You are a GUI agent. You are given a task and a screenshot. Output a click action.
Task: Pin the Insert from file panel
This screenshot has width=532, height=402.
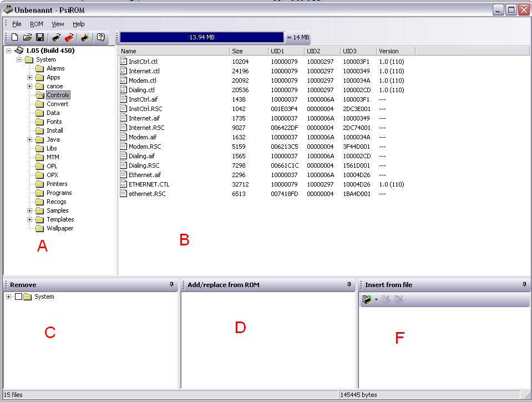pos(525,284)
